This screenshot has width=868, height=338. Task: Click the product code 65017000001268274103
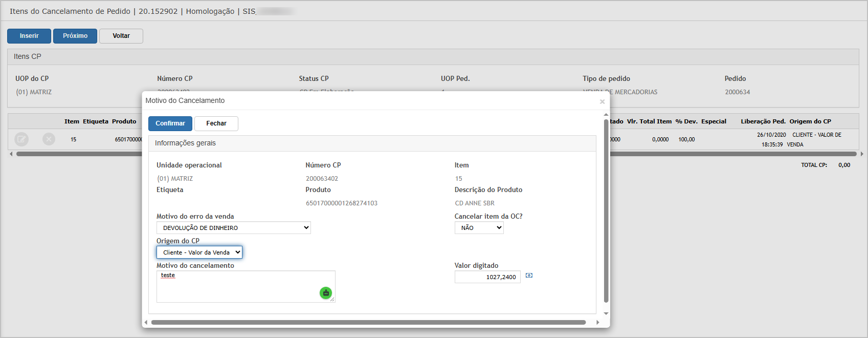coord(342,203)
